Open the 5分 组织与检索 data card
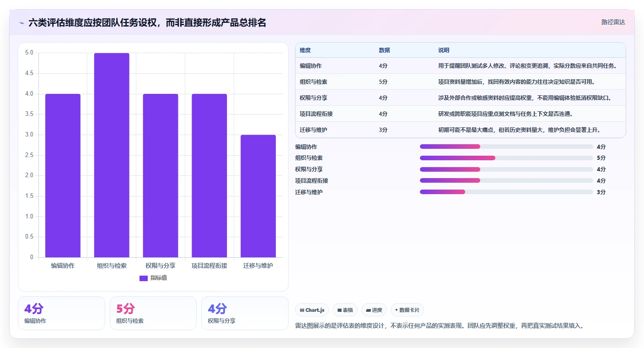 click(153, 313)
